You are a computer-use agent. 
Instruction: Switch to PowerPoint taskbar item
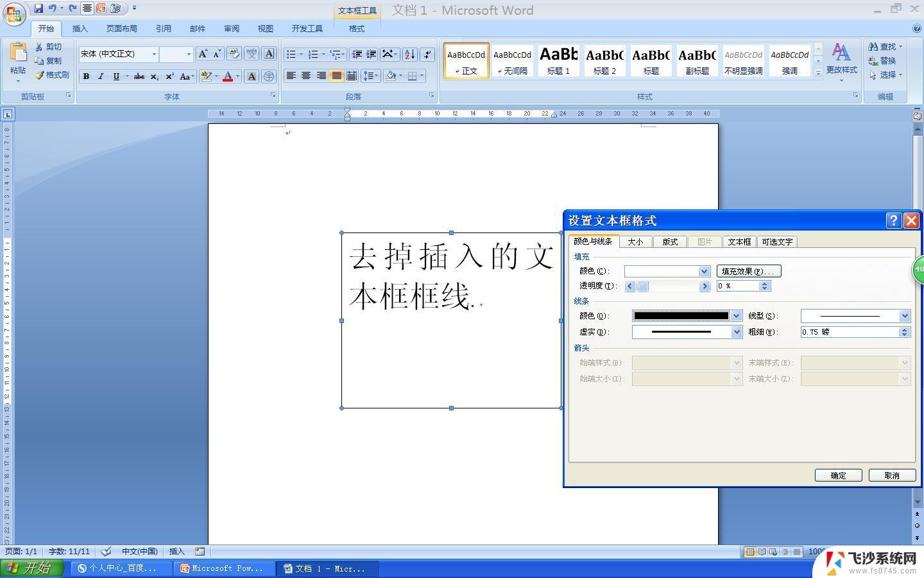225,568
